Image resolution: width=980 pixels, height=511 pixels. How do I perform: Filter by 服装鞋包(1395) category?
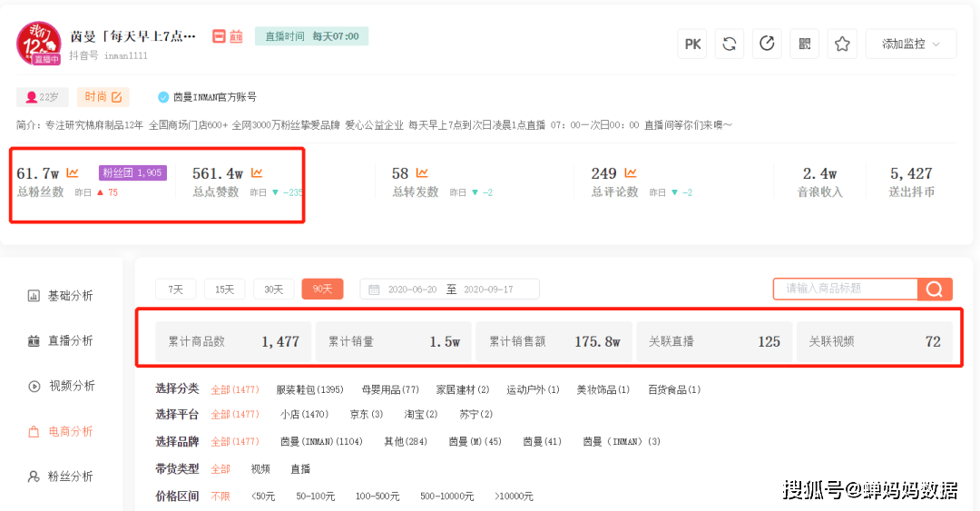point(310,389)
